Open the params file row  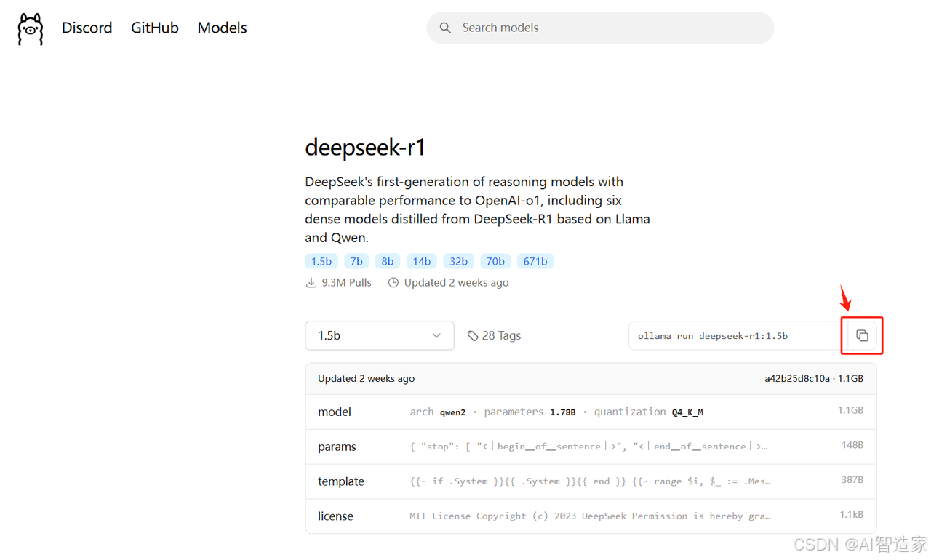point(591,447)
